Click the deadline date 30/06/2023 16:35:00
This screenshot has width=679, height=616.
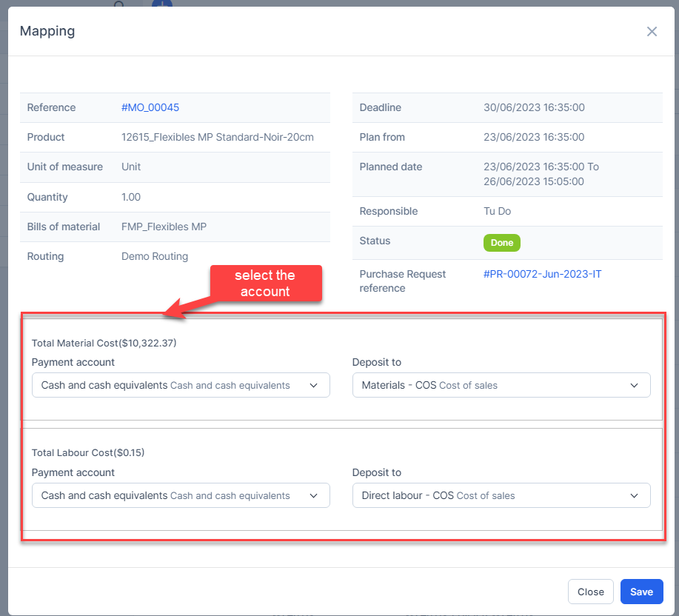pyautogui.click(x=534, y=107)
